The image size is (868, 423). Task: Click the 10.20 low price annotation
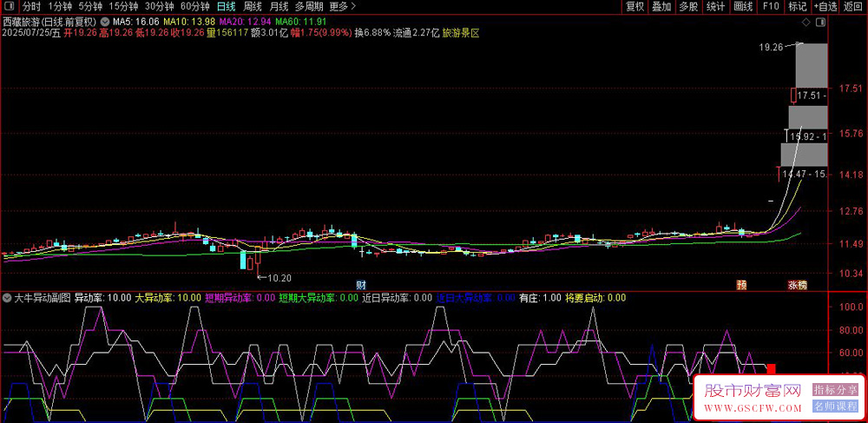(279, 278)
